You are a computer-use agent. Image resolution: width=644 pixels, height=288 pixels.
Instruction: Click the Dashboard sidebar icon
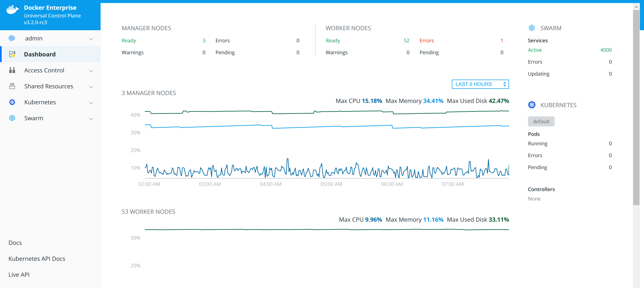click(x=12, y=54)
